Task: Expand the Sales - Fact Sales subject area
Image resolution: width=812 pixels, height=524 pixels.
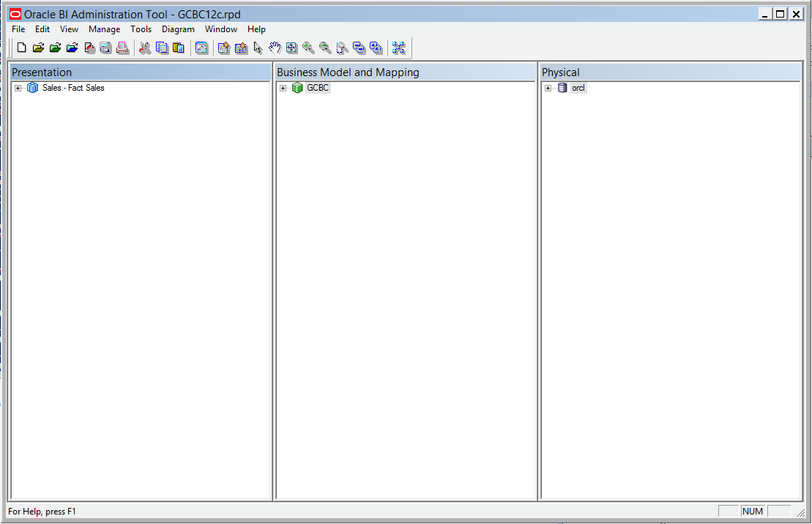Action: [x=18, y=88]
